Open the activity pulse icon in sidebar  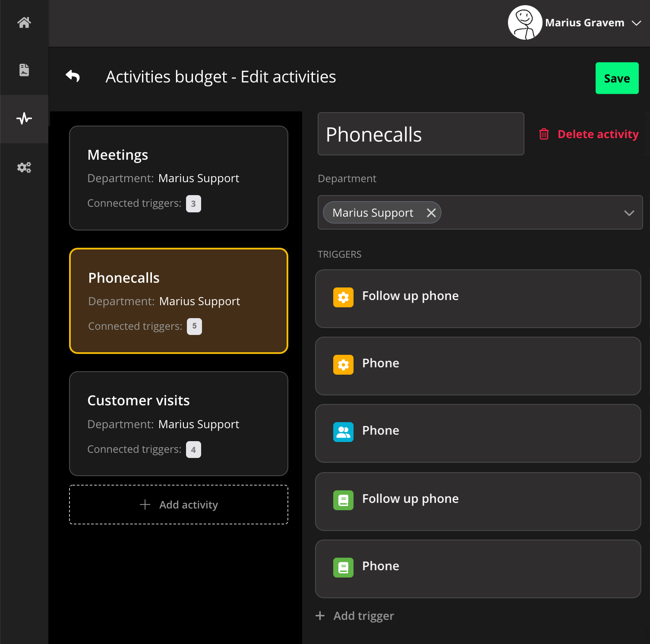pos(24,118)
